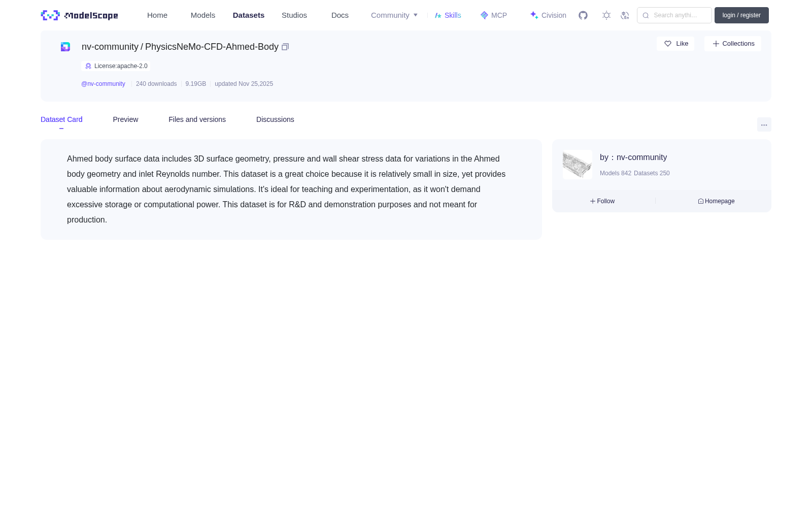The height and width of the screenshot is (508, 812).
Task: Switch language with the translate icon
Action: click(625, 15)
